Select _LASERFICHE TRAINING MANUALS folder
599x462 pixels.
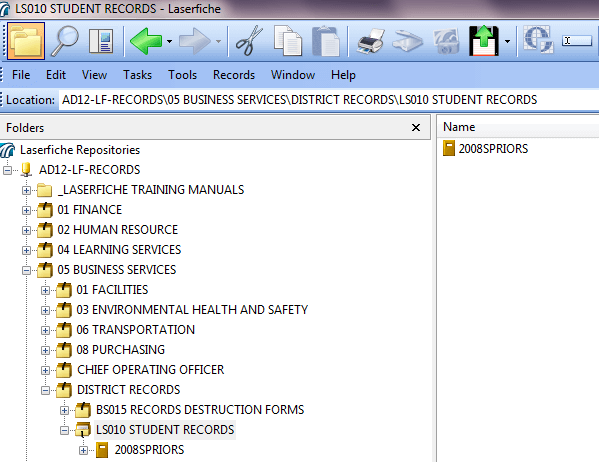(151, 190)
